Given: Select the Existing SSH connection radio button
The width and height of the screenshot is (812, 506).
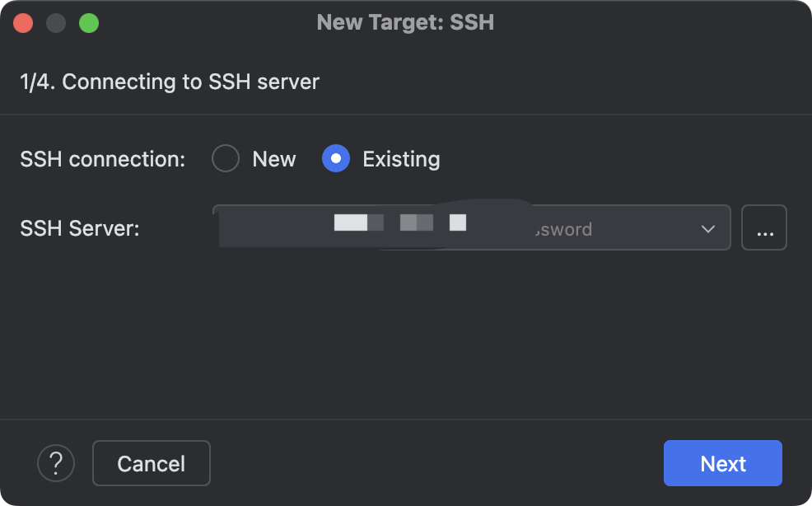Looking at the screenshot, I should click(x=336, y=158).
